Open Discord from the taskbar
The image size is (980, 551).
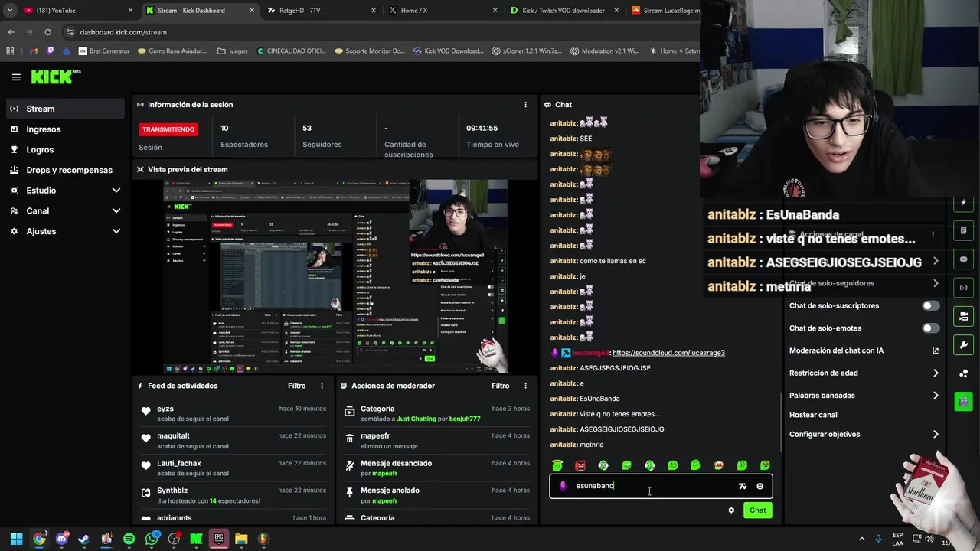point(62,539)
